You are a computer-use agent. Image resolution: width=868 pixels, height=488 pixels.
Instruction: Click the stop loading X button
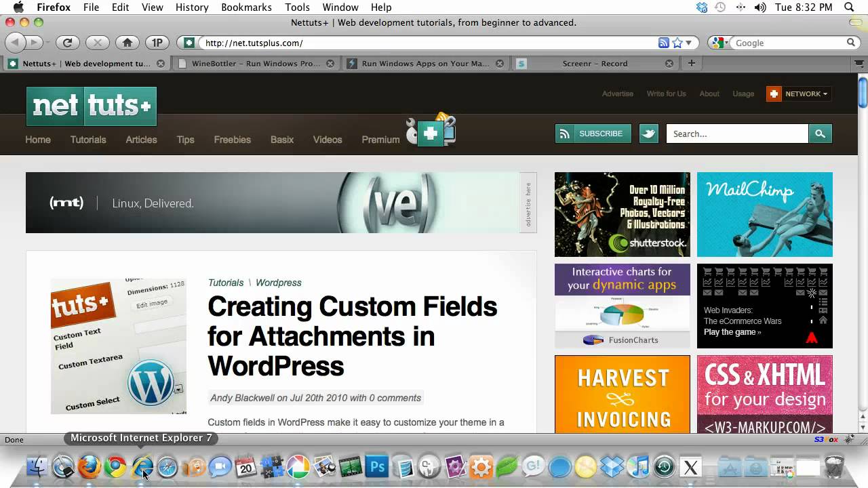97,43
